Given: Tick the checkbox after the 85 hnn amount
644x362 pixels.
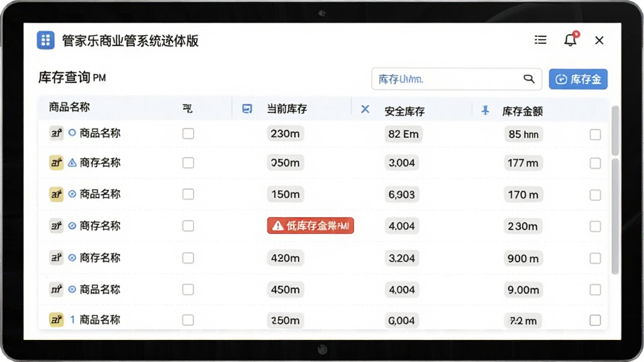Looking at the screenshot, I should coord(595,134).
